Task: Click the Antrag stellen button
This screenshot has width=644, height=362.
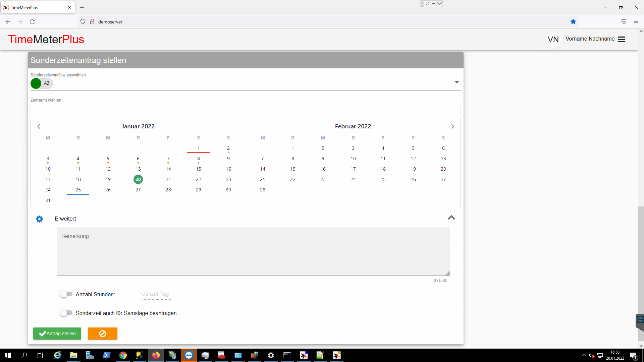Action: [x=57, y=334]
